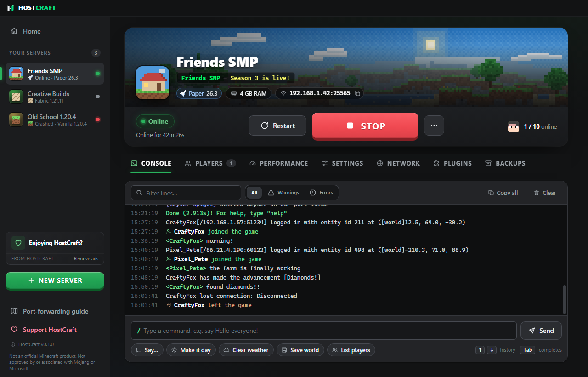The image size is (588, 377).
Task: Send the command
Action: click(x=541, y=331)
